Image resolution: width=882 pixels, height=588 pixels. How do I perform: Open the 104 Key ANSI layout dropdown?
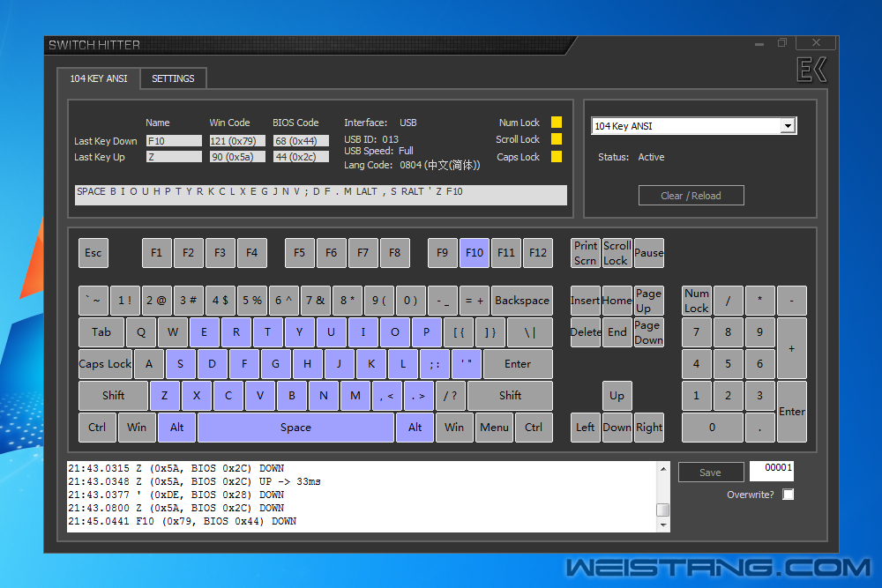(x=788, y=126)
